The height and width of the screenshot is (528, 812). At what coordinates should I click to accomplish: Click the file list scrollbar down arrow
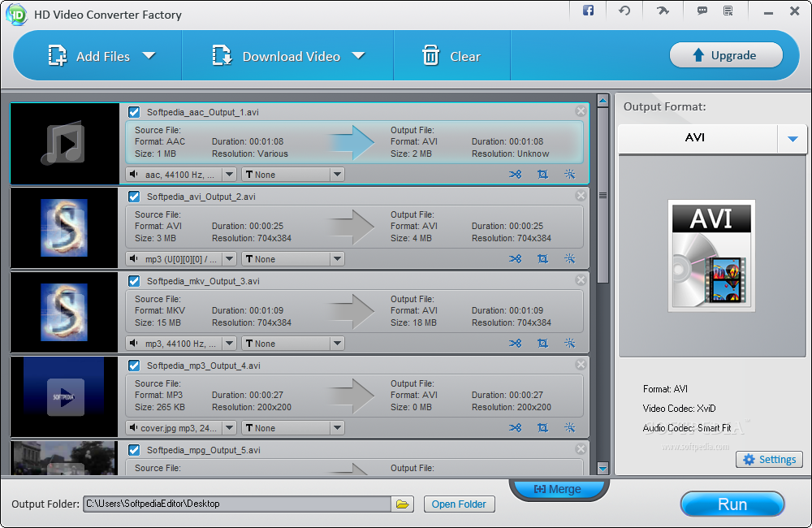point(603,469)
